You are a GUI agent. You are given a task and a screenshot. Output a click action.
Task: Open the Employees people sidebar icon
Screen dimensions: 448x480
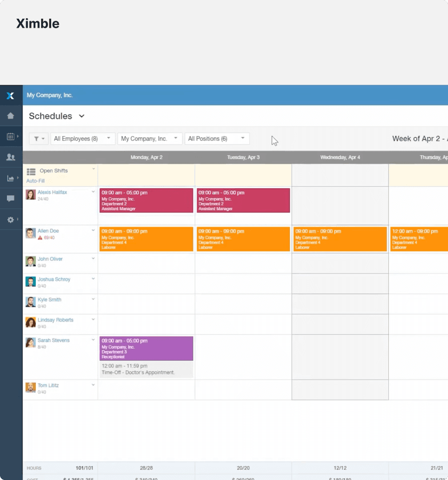click(x=11, y=157)
